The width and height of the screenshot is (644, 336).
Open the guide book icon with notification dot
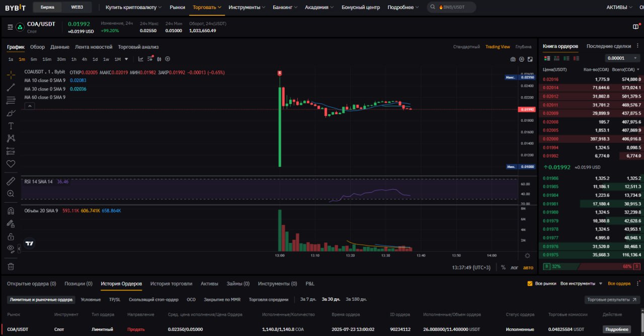[635, 27]
